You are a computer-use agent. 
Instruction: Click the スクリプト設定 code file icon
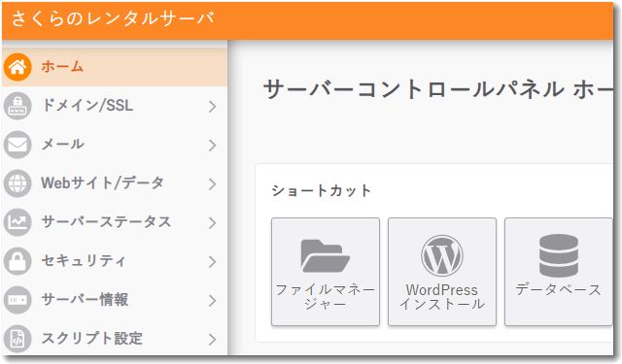click(17, 339)
